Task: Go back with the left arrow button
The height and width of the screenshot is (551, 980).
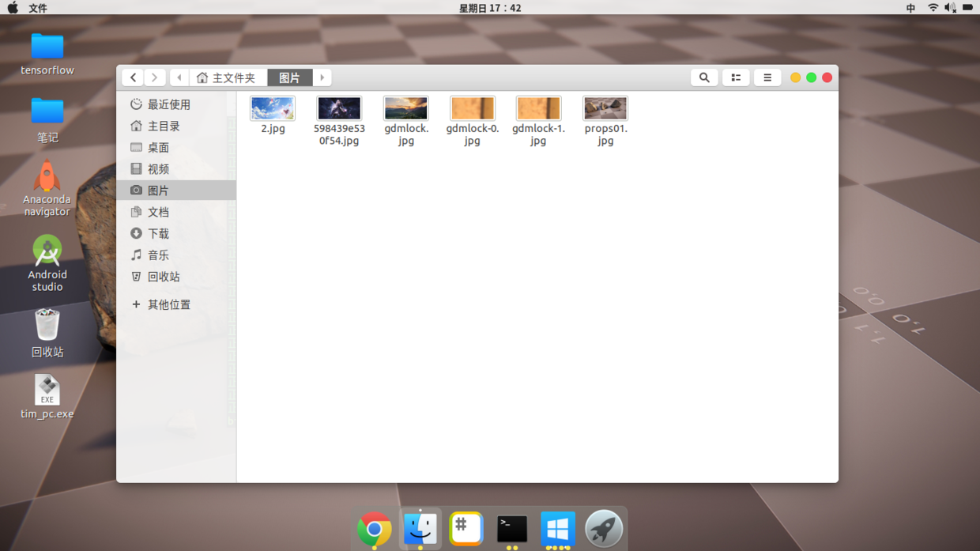Action: [x=133, y=77]
